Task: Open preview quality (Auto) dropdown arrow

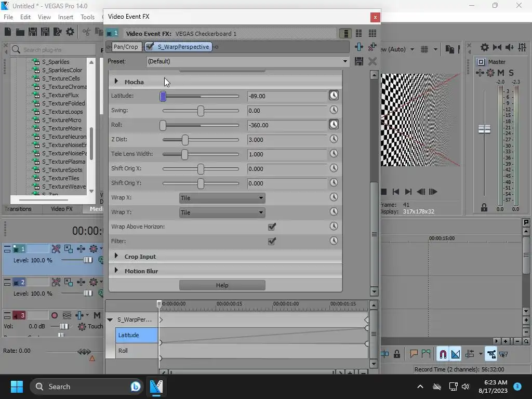Action: [412, 49]
